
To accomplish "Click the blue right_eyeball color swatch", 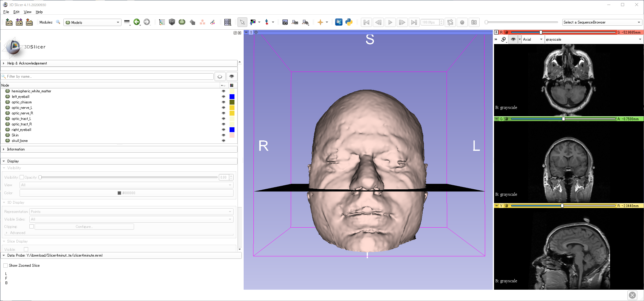I will point(232,130).
